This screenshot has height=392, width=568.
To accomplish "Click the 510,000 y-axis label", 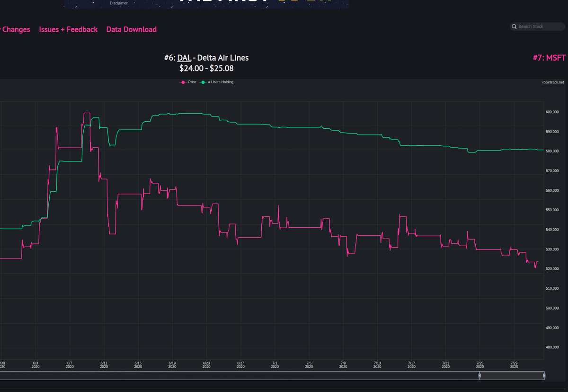I will (552, 288).
